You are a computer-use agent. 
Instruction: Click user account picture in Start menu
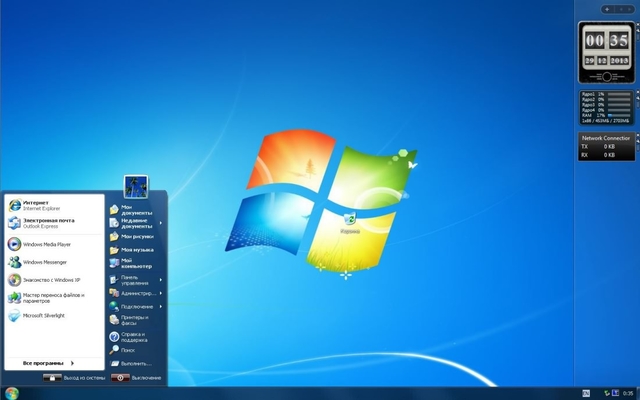[136, 187]
